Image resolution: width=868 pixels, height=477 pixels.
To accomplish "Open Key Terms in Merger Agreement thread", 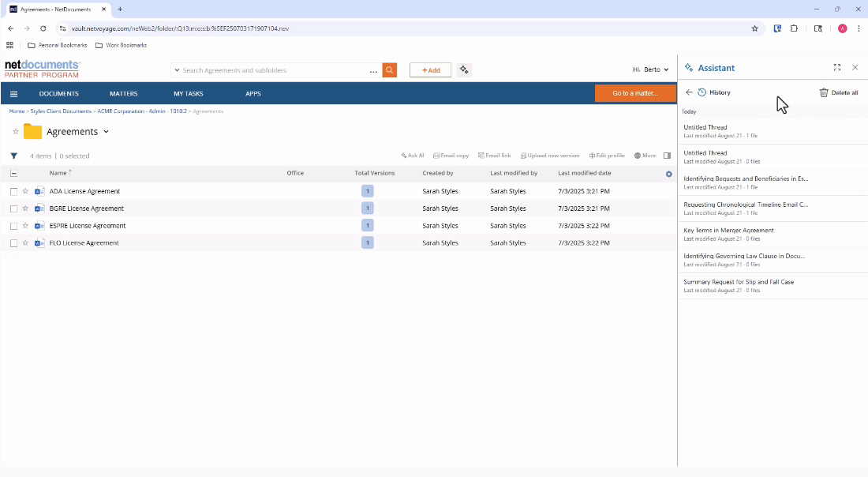I will (773, 234).
